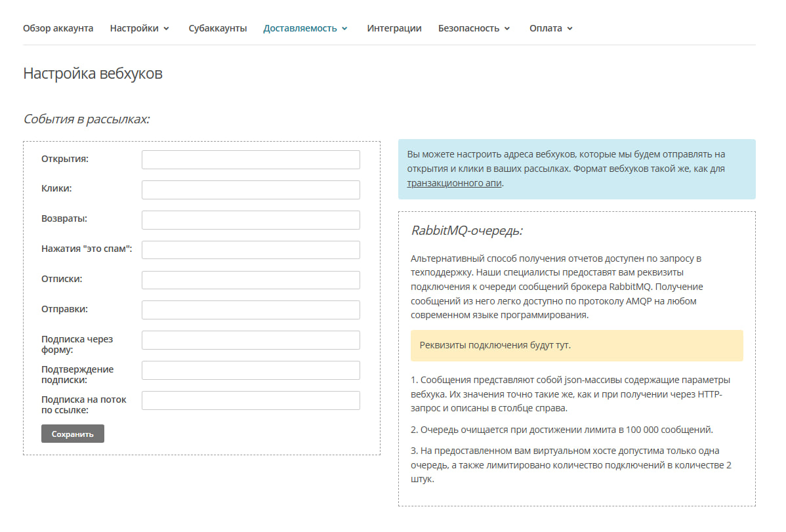The width and height of the screenshot is (786, 532).
Task: Go to Обзор аккаунта tab
Action: click(58, 28)
